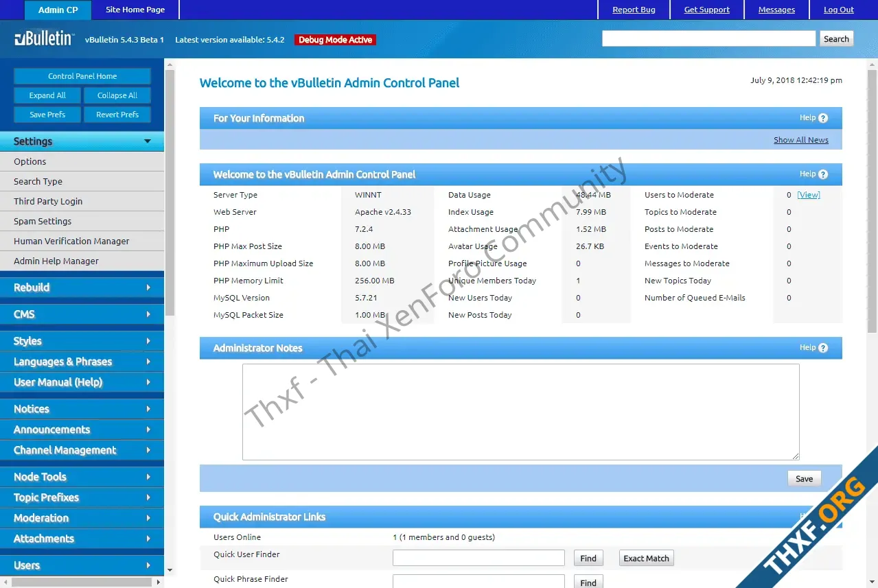Click the '256.00 MB' PHP memory limit value

tap(375, 281)
